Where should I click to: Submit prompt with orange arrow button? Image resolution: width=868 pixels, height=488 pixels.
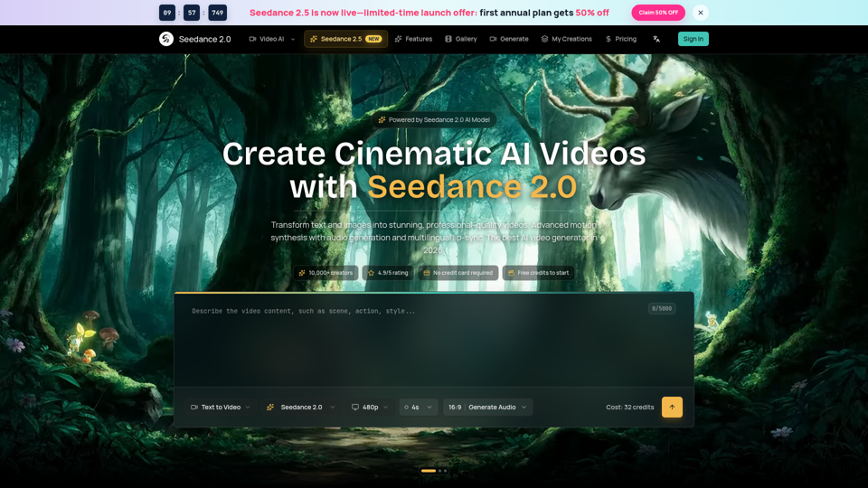pyautogui.click(x=672, y=408)
